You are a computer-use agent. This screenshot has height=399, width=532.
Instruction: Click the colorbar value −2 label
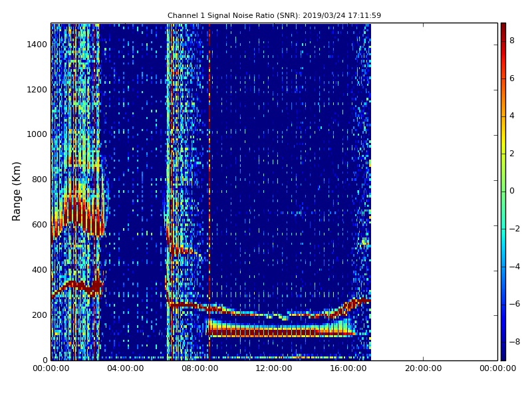click(x=515, y=229)
